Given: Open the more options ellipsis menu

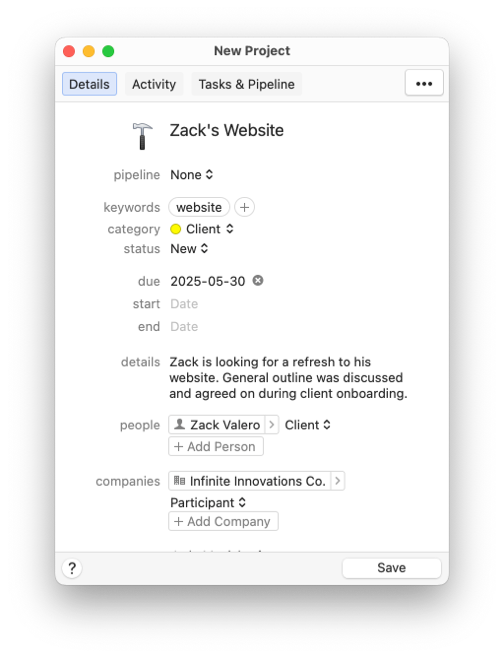Looking at the screenshot, I should (424, 84).
